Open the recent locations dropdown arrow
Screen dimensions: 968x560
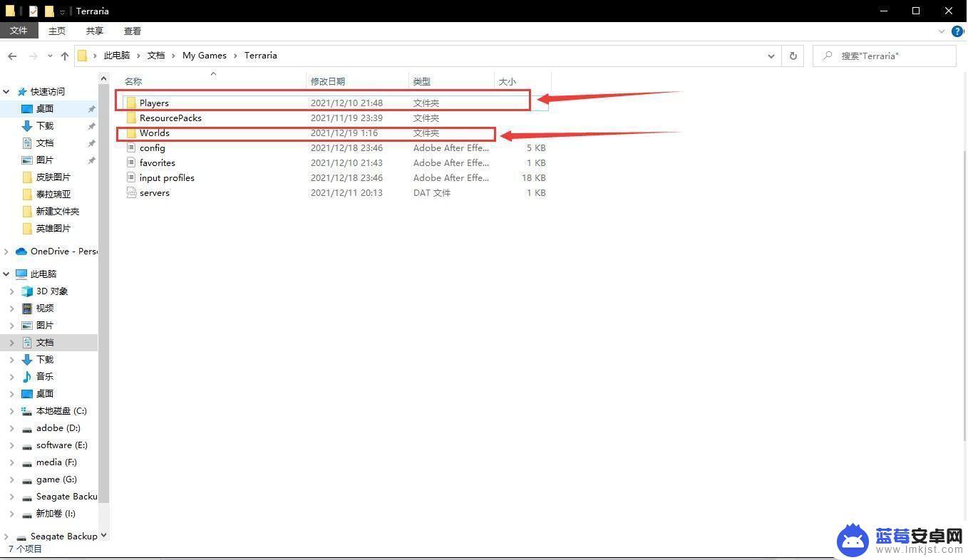(x=49, y=56)
